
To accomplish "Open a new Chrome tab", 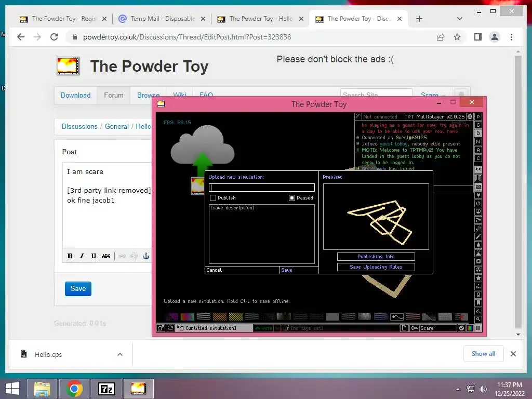I will [x=419, y=19].
